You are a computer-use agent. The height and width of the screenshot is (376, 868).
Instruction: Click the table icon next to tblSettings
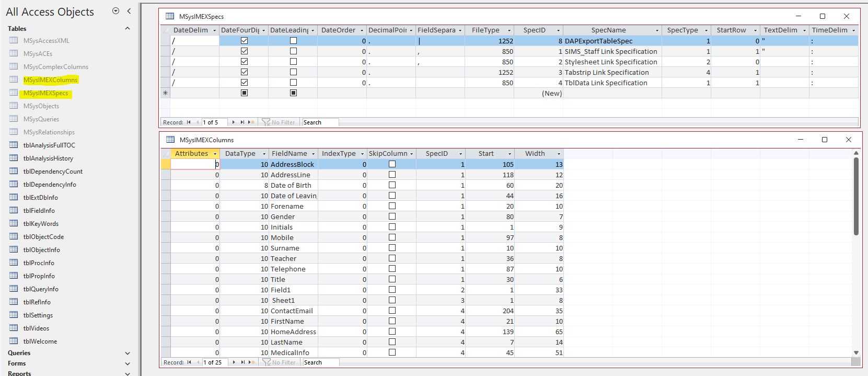(14, 315)
